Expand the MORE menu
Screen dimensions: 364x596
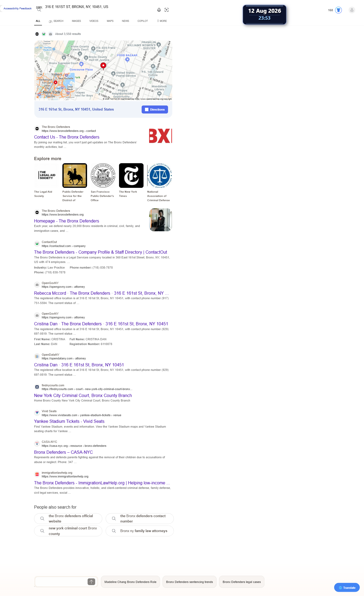(162, 21)
